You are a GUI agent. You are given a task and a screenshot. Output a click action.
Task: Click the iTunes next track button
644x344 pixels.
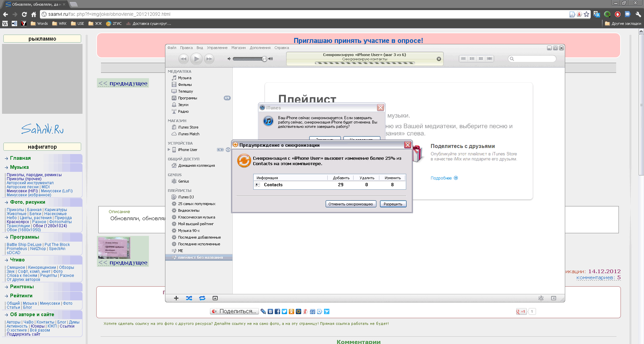click(209, 59)
